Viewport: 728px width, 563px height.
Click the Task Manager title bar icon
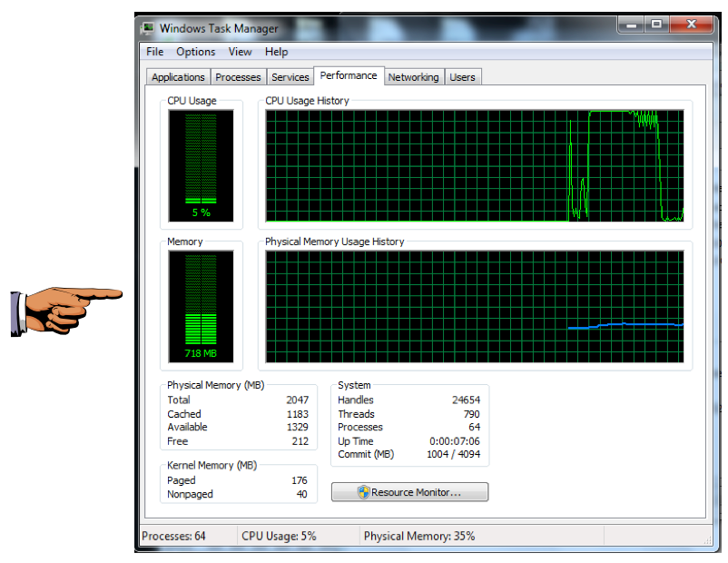tap(148, 28)
